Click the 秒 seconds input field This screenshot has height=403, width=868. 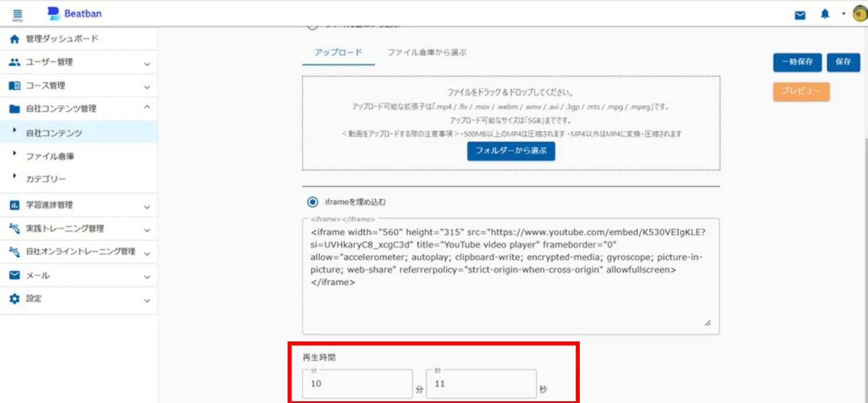point(481,384)
